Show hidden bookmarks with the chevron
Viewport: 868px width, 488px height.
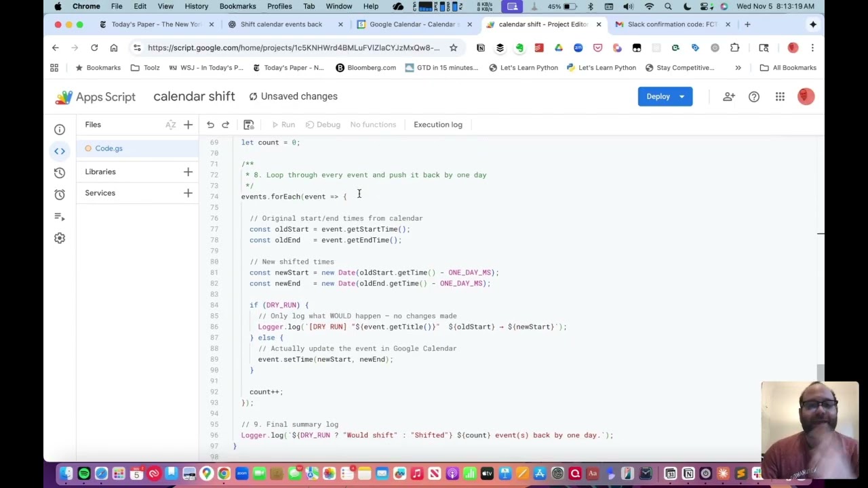738,68
